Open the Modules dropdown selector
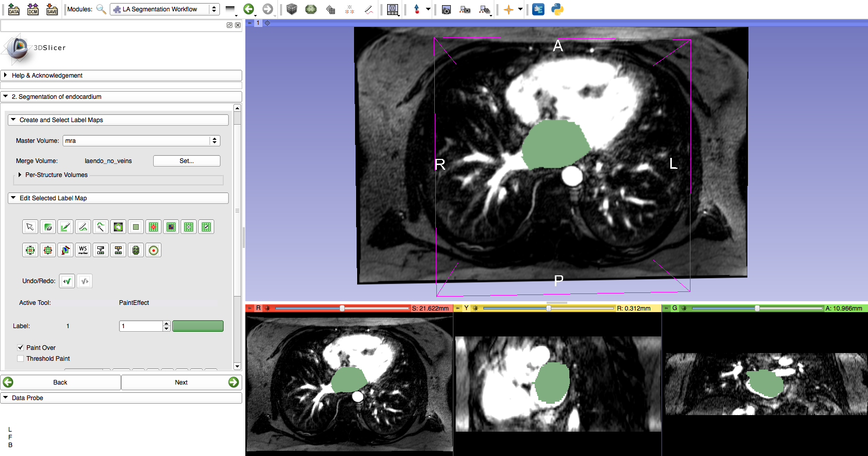868x456 pixels. tap(164, 9)
